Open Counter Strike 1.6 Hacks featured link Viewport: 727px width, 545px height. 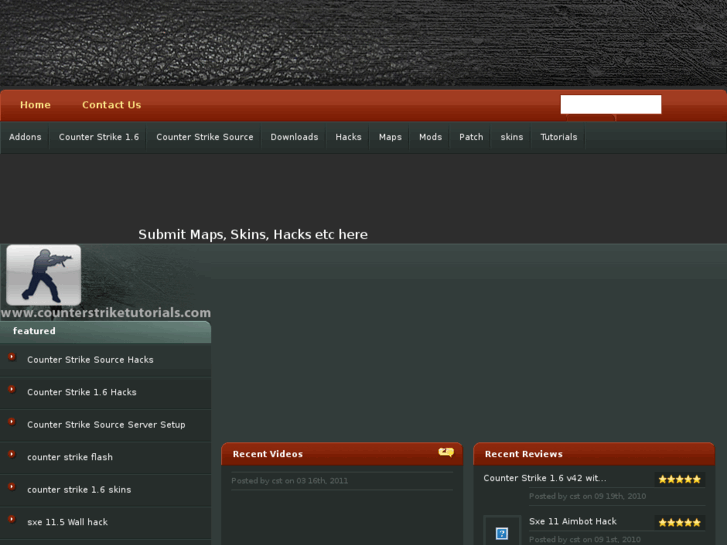[x=82, y=392]
